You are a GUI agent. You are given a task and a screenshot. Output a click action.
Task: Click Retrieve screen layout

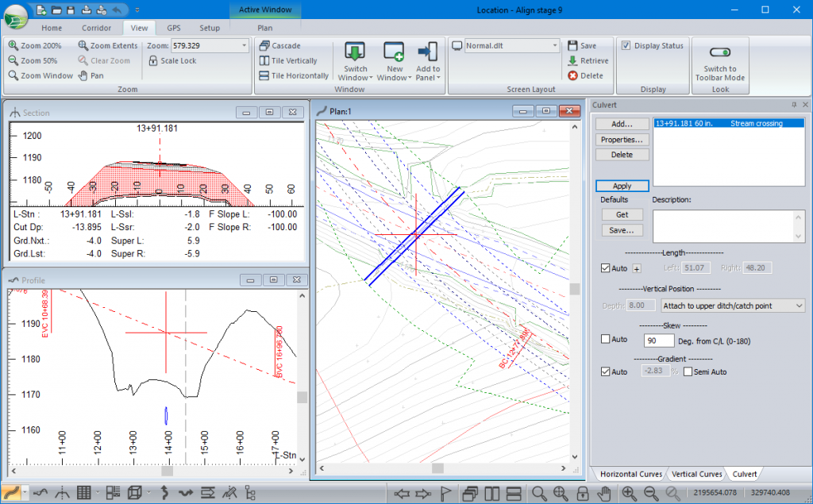pyautogui.click(x=588, y=60)
